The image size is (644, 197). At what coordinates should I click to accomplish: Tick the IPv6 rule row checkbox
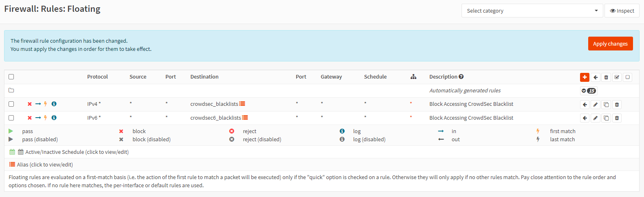click(x=11, y=118)
